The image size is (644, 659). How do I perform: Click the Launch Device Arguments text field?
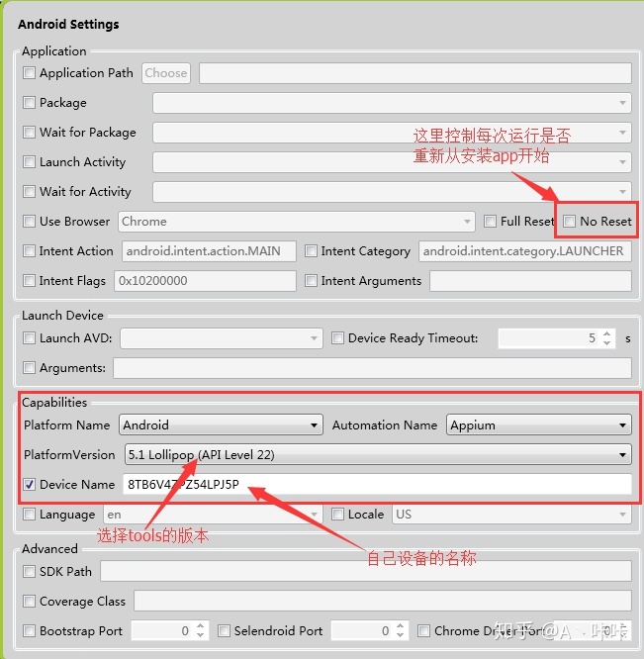(372, 368)
